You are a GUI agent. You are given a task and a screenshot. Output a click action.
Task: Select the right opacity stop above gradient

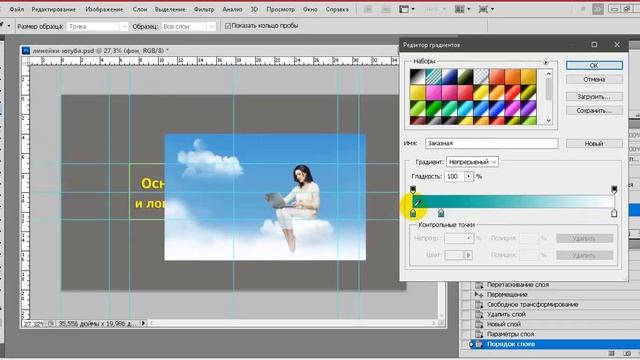pyautogui.click(x=614, y=189)
